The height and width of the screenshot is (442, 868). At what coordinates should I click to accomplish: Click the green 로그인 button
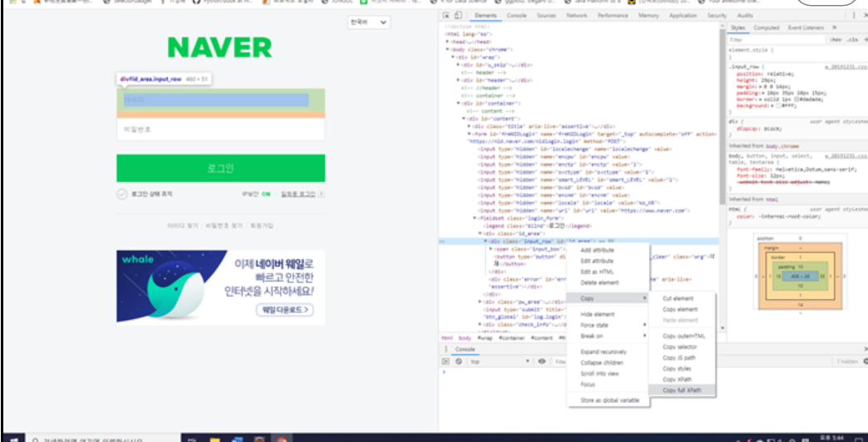221,168
